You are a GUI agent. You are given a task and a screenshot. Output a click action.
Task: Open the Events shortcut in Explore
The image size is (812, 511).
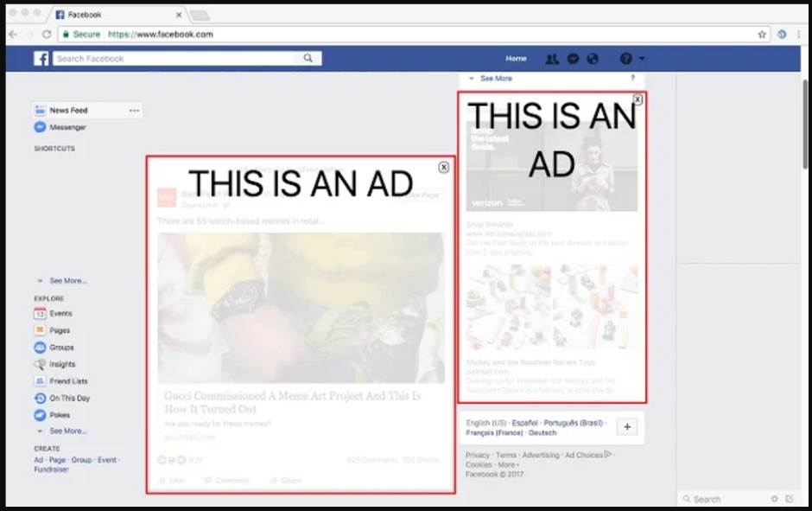pos(60,314)
